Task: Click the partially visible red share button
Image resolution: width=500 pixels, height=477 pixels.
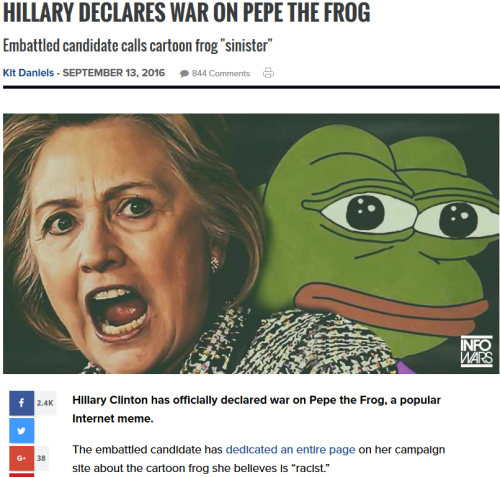Action: 22,475
